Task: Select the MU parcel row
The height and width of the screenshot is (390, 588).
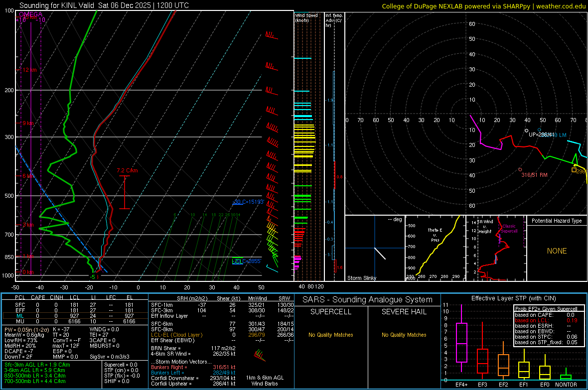Action: point(74,321)
